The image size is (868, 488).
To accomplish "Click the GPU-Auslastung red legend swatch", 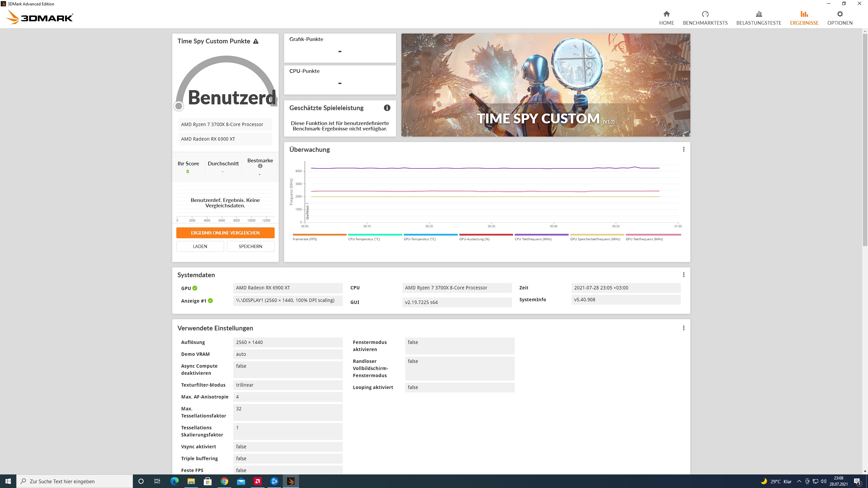I will pyautogui.click(x=486, y=235).
